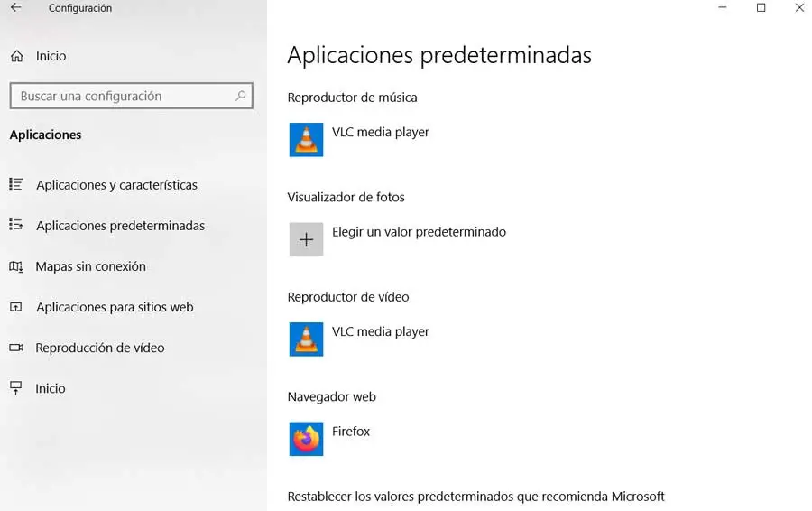
Task: Click VLC icon under Reproductor de música
Action: pyautogui.click(x=306, y=140)
